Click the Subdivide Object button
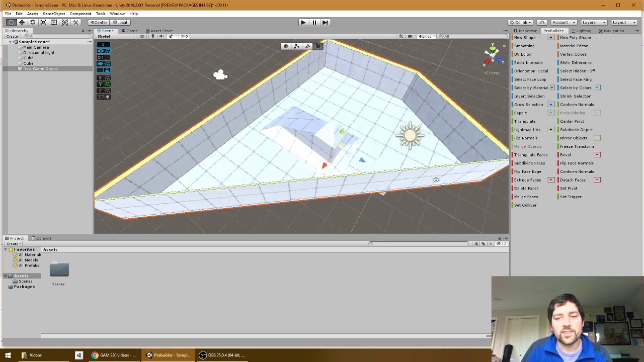Viewport: 644px width, 362px height. tap(576, 130)
